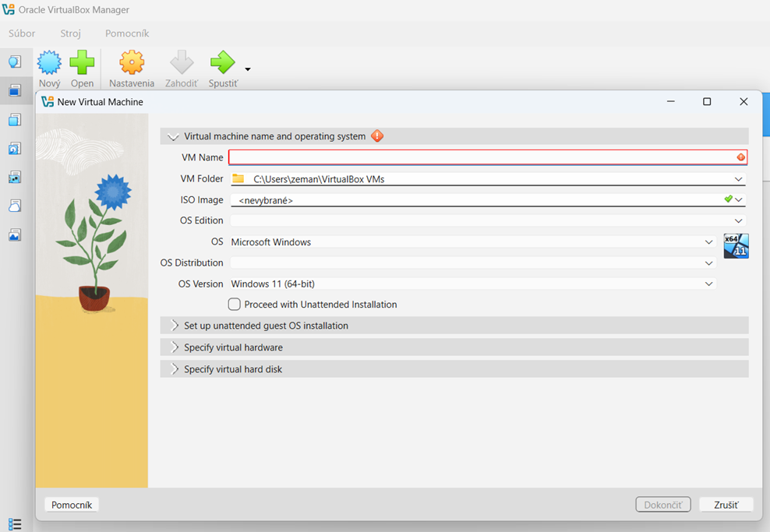
Task: Click the orange warning icon beside section title
Action: click(377, 136)
